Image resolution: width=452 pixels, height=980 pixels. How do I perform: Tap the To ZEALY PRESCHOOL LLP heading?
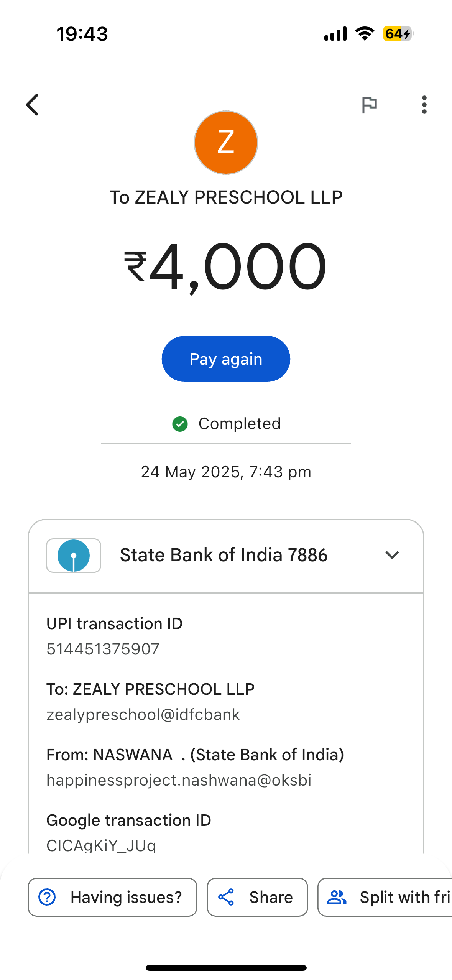[x=226, y=197]
